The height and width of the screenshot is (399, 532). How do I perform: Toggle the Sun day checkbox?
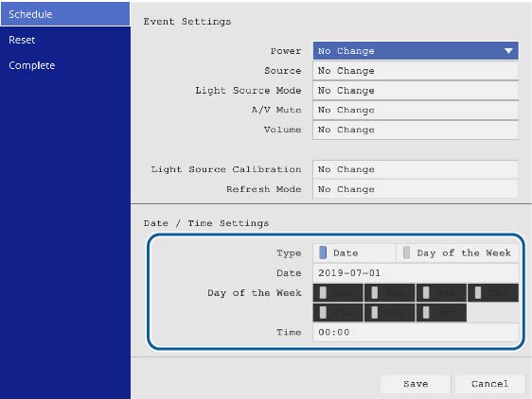click(x=441, y=313)
